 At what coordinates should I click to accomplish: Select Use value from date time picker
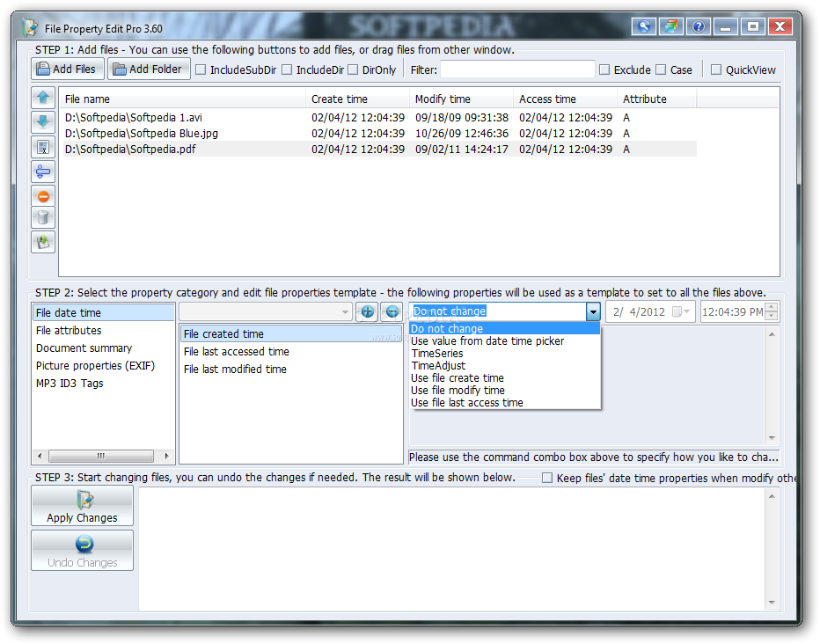click(505, 341)
